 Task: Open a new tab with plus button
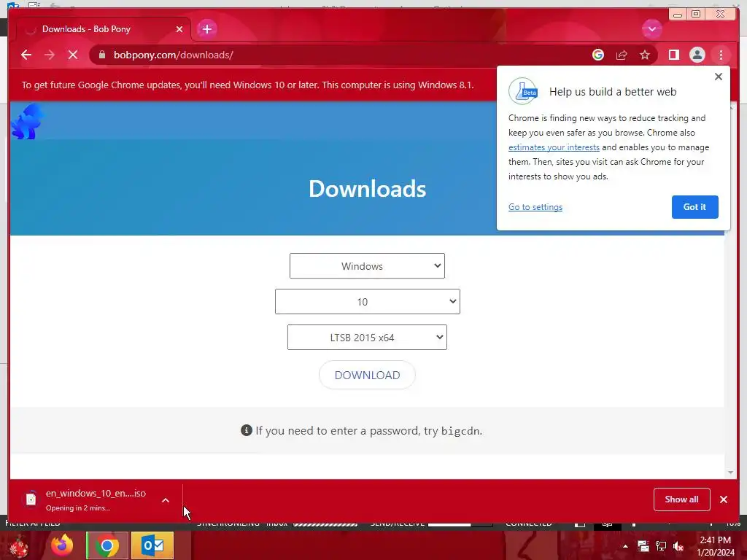pyautogui.click(x=206, y=29)
